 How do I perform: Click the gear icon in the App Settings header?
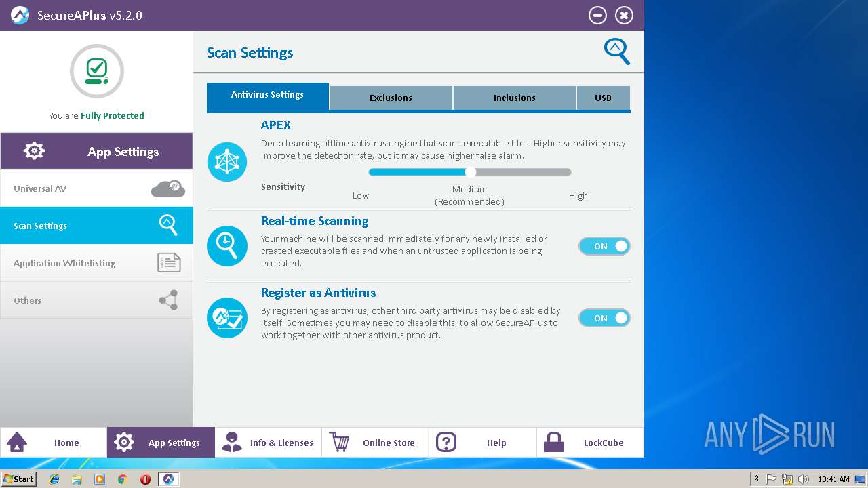[x=35, y=151]
